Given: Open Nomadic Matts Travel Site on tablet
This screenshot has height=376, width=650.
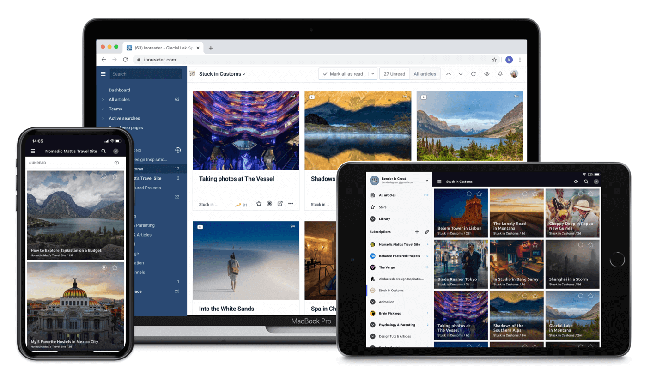Looking at the screenshot, I should pyautogui.click(x=399, y=245).
